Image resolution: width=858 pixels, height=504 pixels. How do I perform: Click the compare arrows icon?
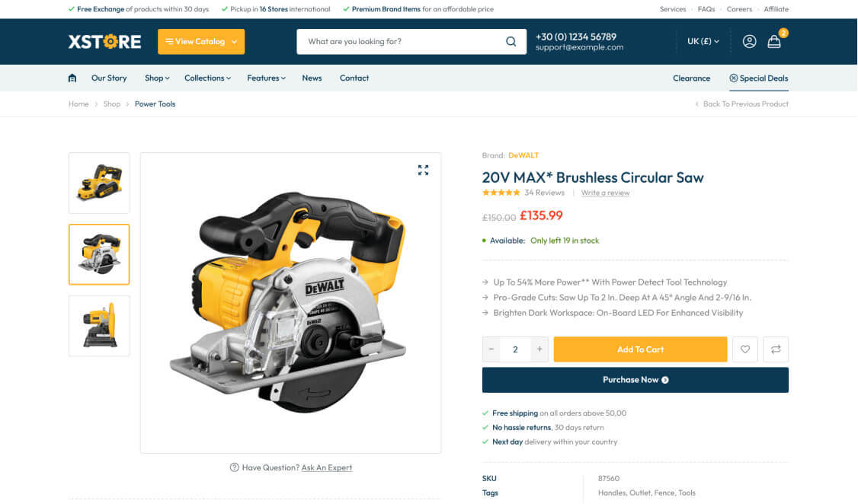pos(776,349)
